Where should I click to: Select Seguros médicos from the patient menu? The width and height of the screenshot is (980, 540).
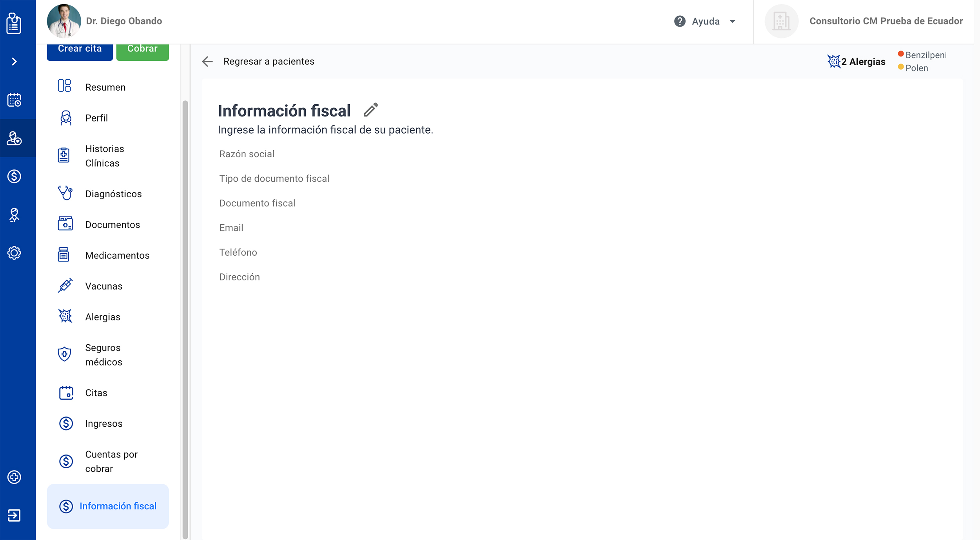pyautogui.click(x=103, y=355)
